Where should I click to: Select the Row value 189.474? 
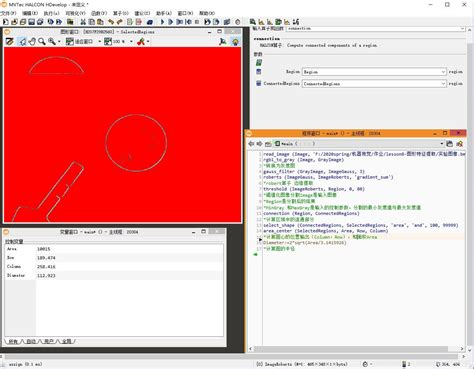click(46, 258)
